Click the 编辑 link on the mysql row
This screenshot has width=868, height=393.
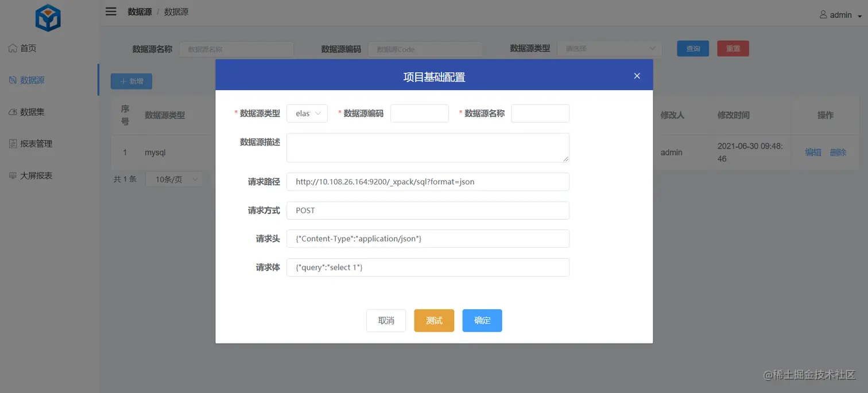[813, 152]
